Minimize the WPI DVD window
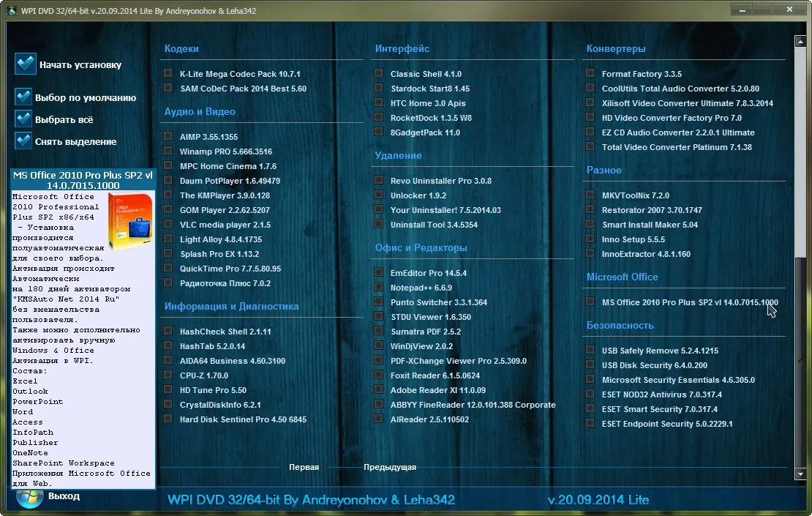812x516 pixels. click(742, 10)
